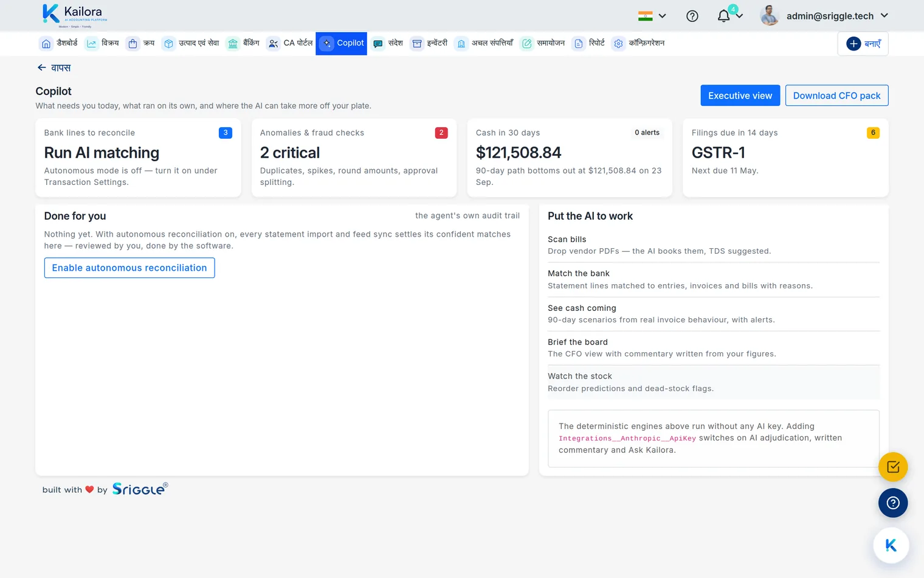Screen dimensions: 924x578
Task: Click the Download CFO pack button
Action: 836,96
